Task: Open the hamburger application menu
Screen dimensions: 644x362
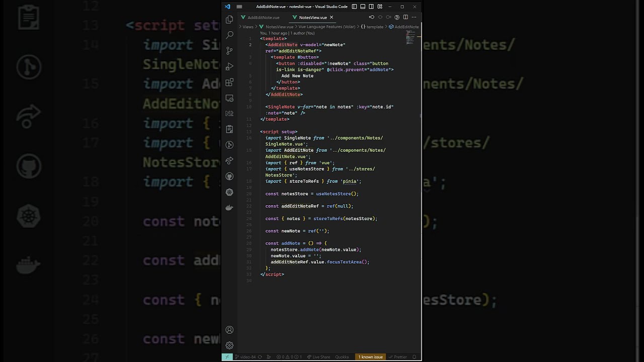Action: click(239, 7)
